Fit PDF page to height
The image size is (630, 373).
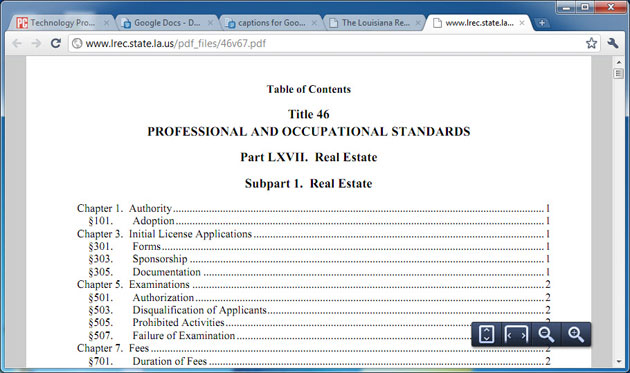[x=487, y=334]
